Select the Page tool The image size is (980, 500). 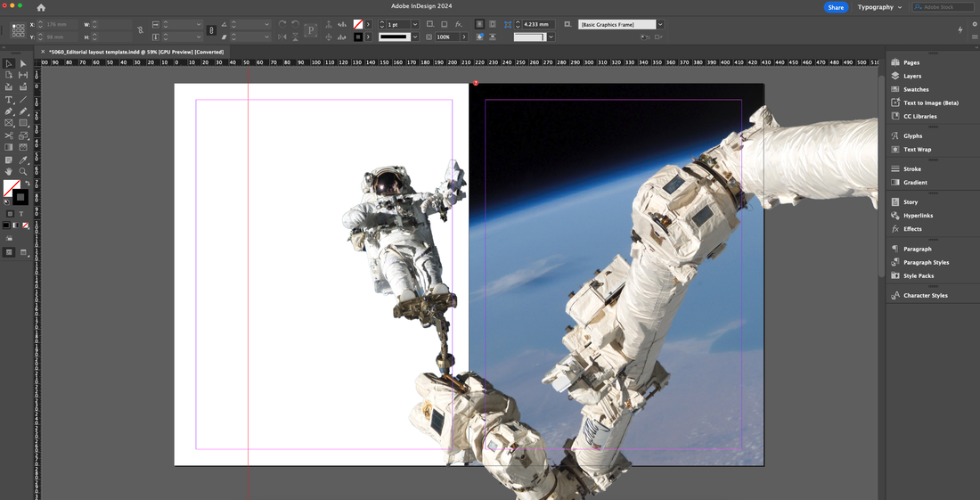coord(9,75)
